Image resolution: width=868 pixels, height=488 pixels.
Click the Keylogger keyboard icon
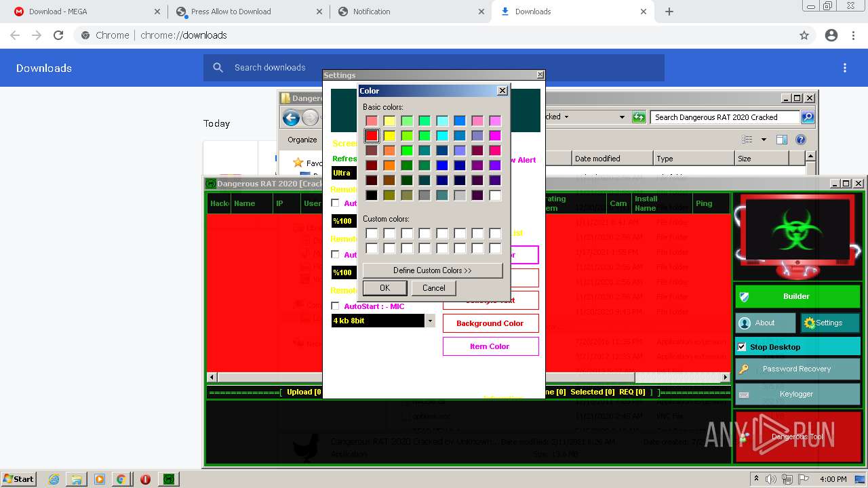click(744, 394)
